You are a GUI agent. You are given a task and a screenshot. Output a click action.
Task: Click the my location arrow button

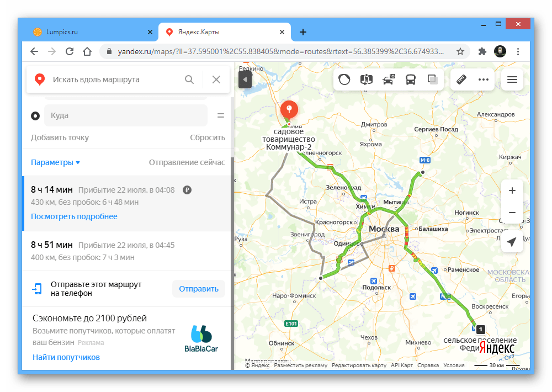512,242
